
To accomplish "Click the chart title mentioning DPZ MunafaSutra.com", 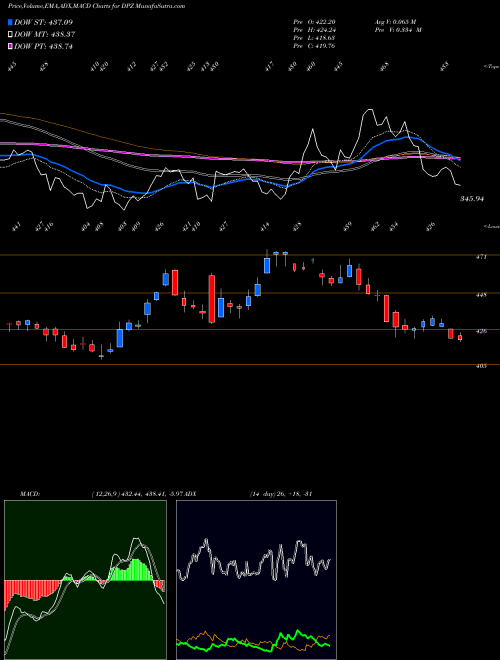I will click(96, 6).
